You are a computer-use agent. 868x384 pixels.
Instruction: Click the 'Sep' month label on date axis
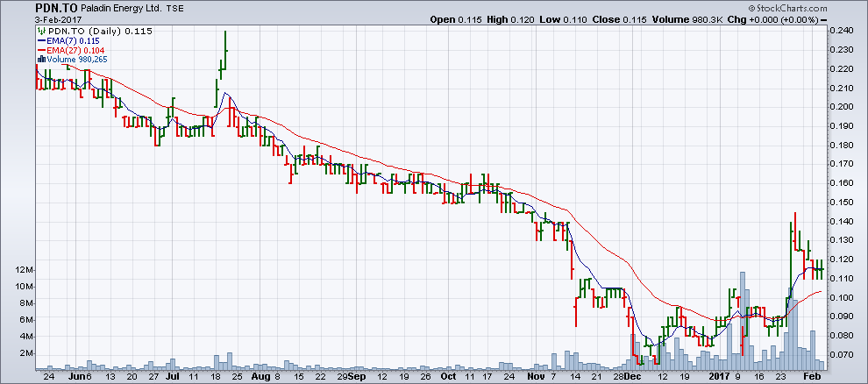click(x=357, y=376)
